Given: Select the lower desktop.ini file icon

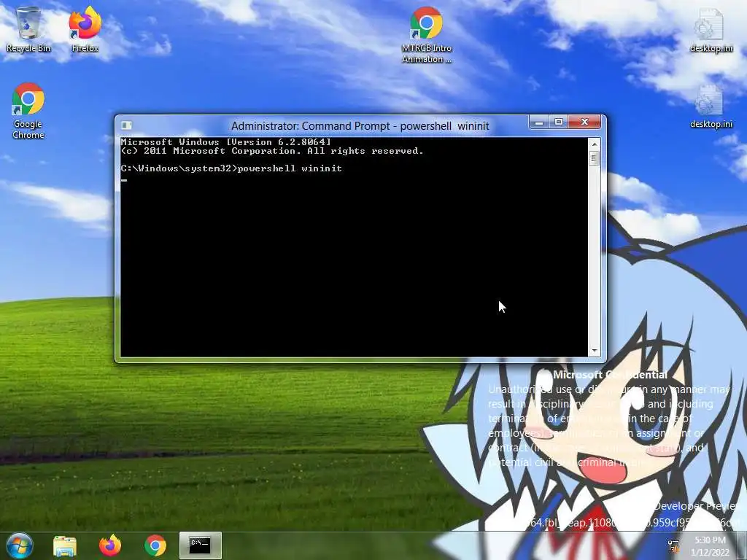Looking at the screenshot, I should coord(711,106).
